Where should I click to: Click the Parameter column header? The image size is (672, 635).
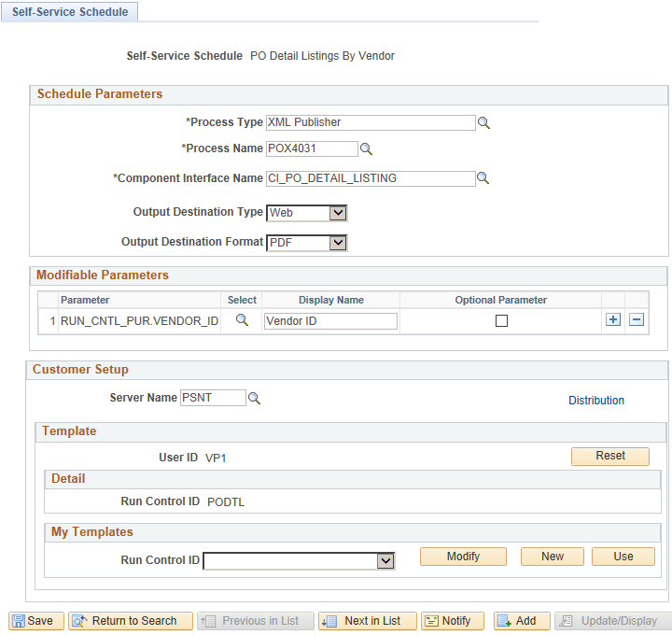85,300
